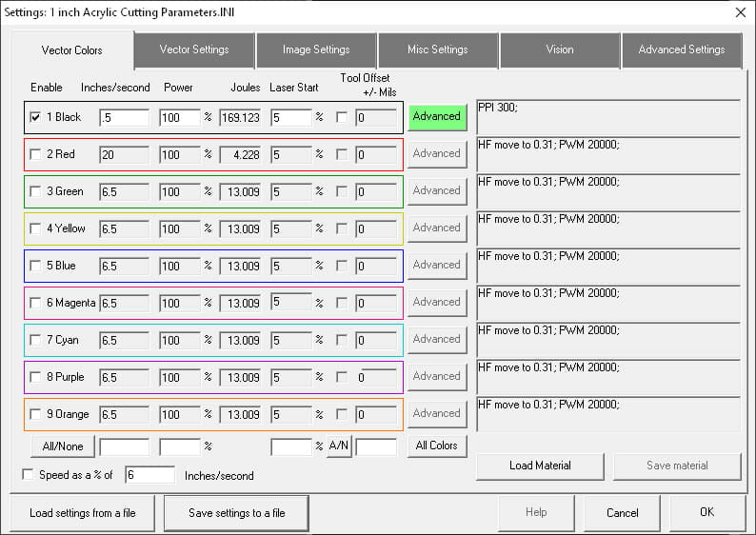Click the Advanced button for 8 Purple

pyautogui.click(x=437, y=376)
